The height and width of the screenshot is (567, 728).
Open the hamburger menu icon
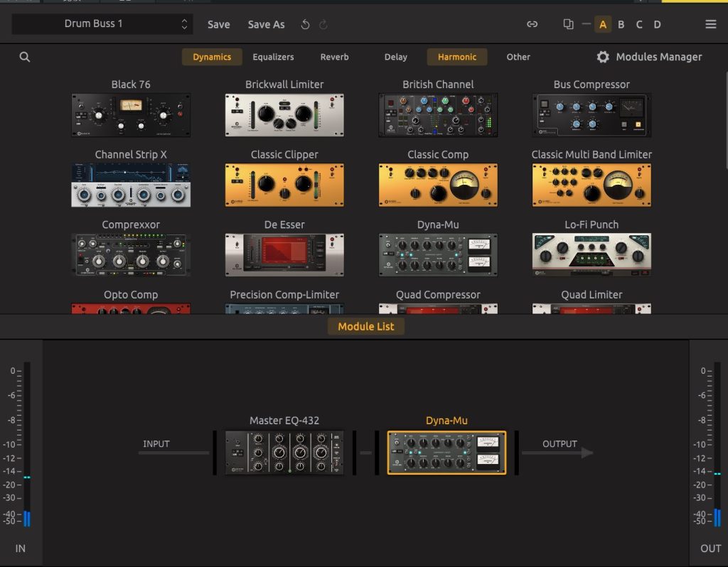click(710, 24)
